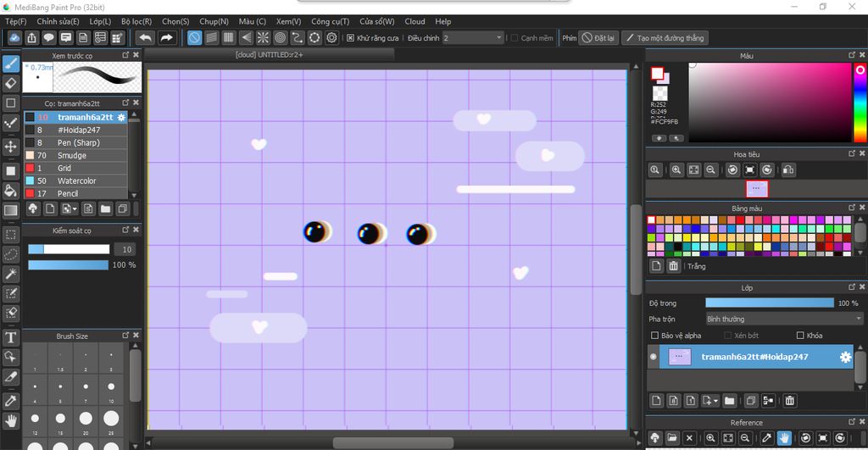This screenshot has height=450, width=868.
Task: Select the Eraser tool
Action: click(x=10, y=83)
